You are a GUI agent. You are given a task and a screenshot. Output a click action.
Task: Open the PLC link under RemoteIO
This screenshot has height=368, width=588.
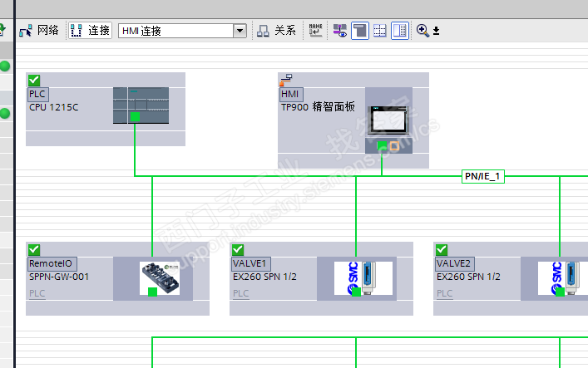tap(37, 293)
